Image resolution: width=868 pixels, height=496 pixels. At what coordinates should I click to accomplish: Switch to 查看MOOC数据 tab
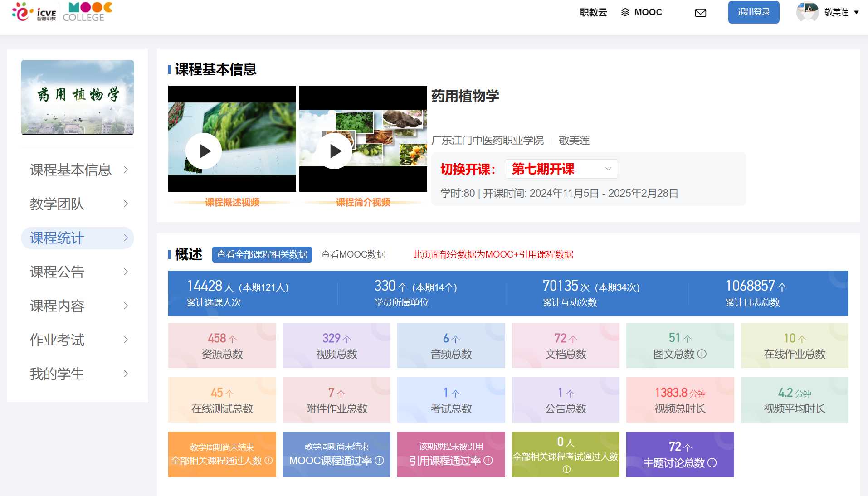353,254
